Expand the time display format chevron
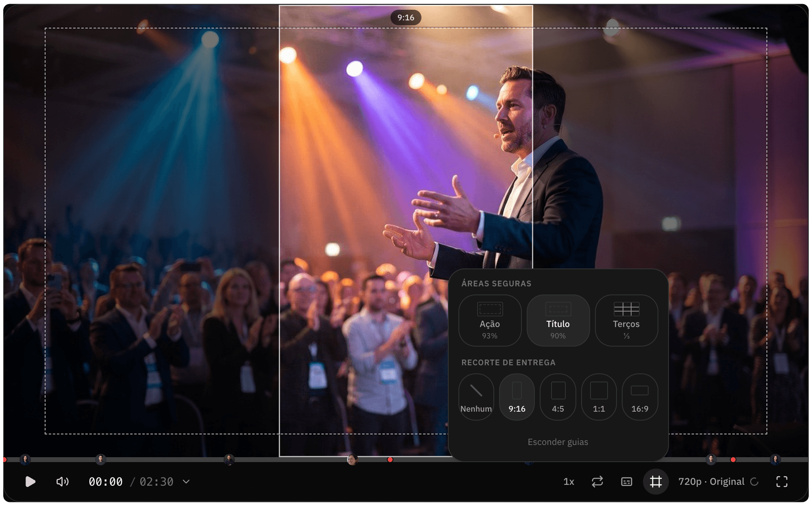 click(186, 482)
